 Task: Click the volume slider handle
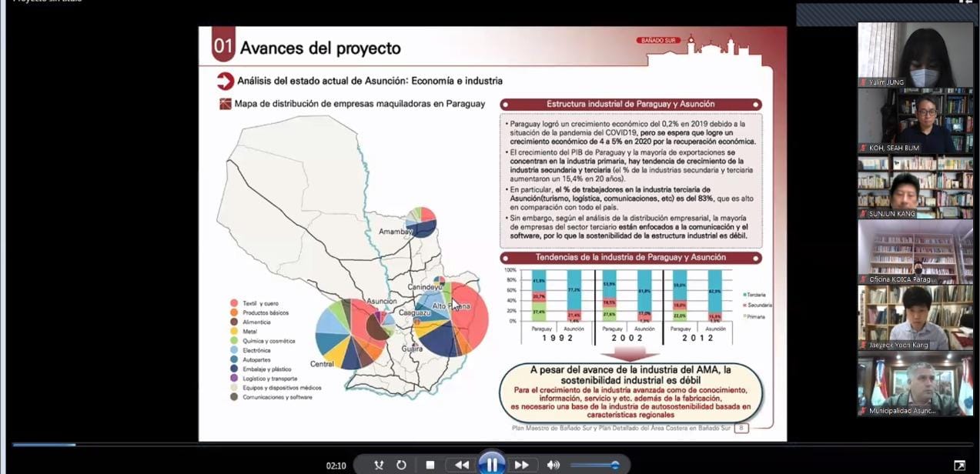click(x=614, y=465)
